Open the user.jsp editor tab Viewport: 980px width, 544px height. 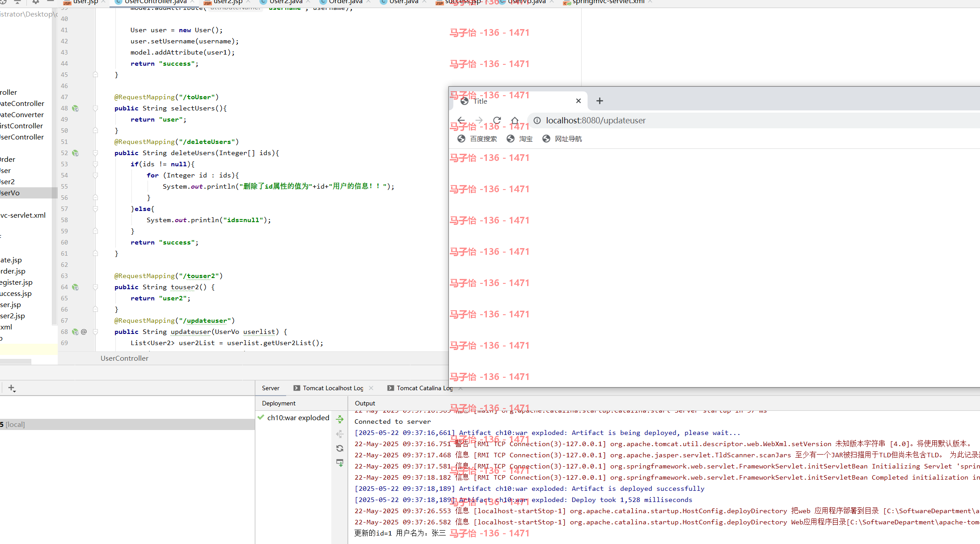click(85, 2)
